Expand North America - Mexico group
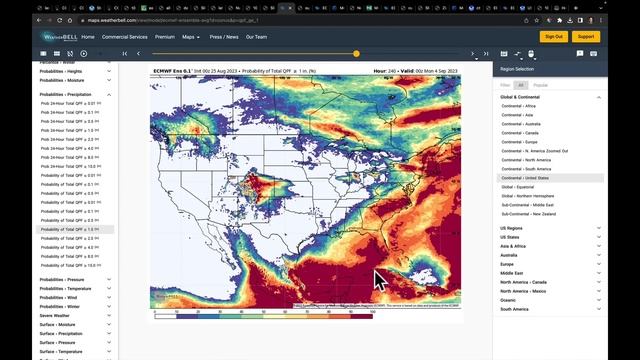The width and height of the screenshot is (640, 360). tap(550, 291)
